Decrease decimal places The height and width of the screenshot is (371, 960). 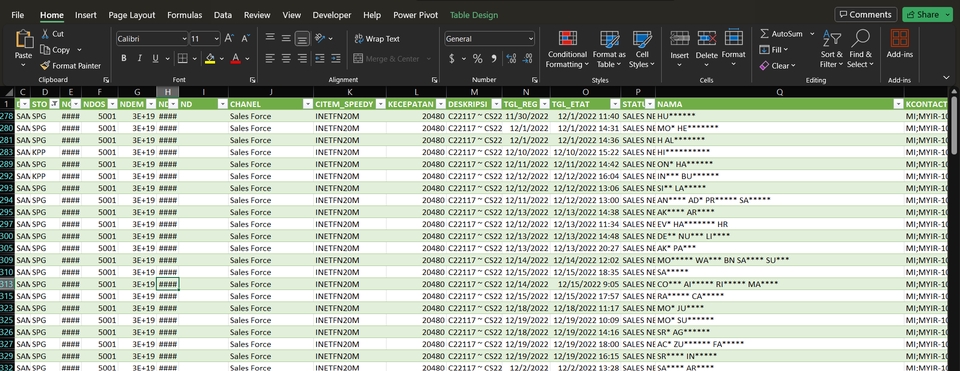pyautogui.click(x=527, y=59)
